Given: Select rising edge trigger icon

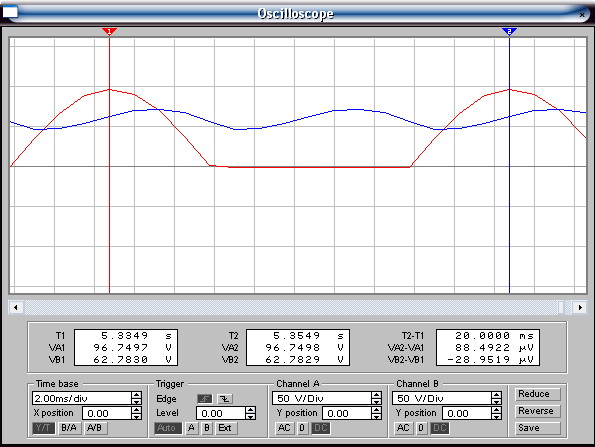Looking at the screenshot, I should 205,399.
